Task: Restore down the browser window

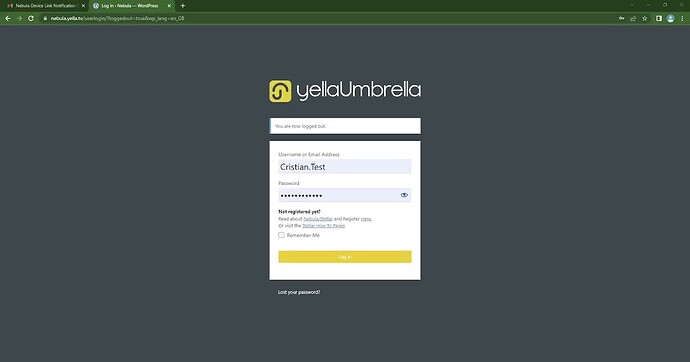Action: pyautogui.click(x=665, y=5)
